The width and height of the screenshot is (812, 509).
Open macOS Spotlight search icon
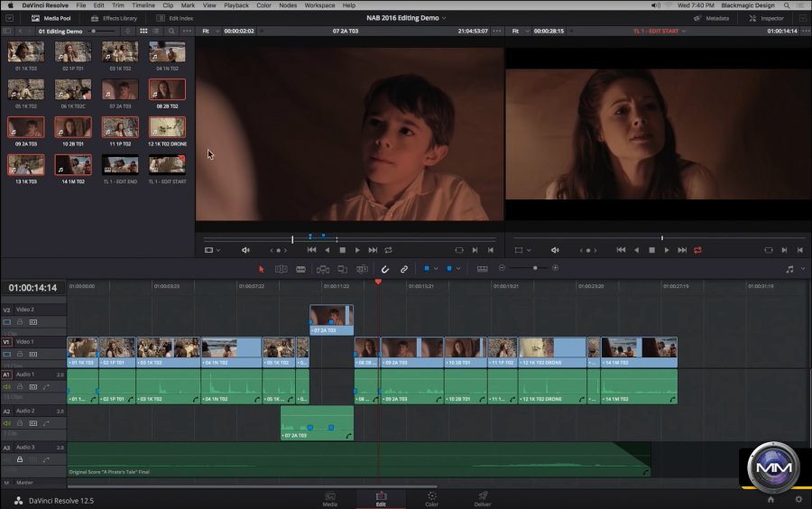pyautogui.click(x=787, y=5)
